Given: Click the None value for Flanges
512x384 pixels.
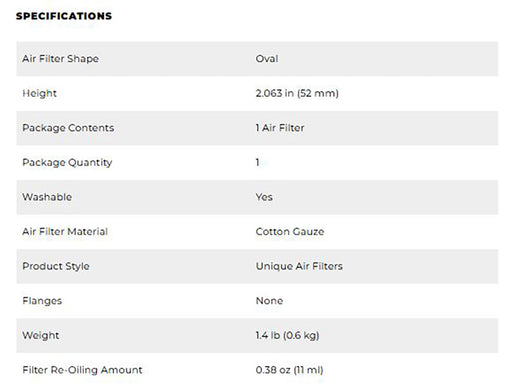Looking at the screenshot, I should (x=269, y=301).
